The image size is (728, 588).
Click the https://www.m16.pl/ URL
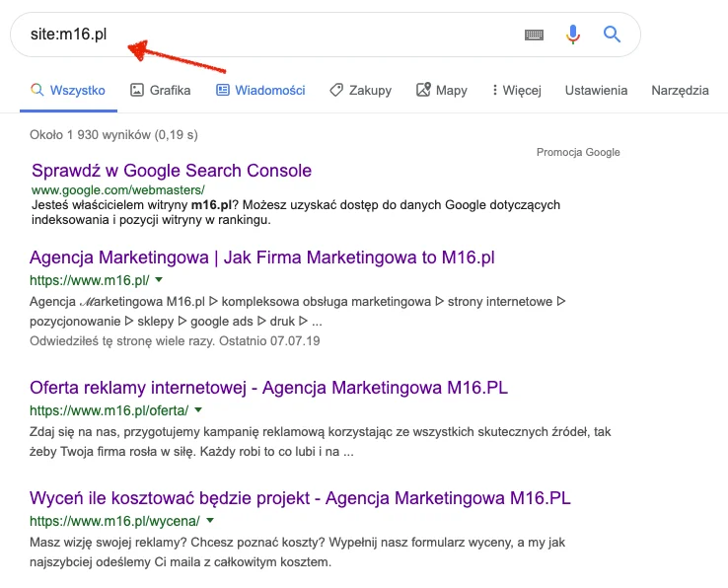pyautogui.click(x=89, y=280)
